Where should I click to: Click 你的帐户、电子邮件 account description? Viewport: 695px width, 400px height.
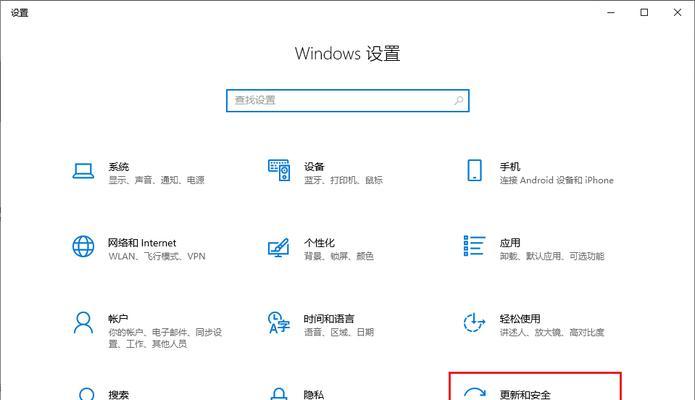point(165,338)
